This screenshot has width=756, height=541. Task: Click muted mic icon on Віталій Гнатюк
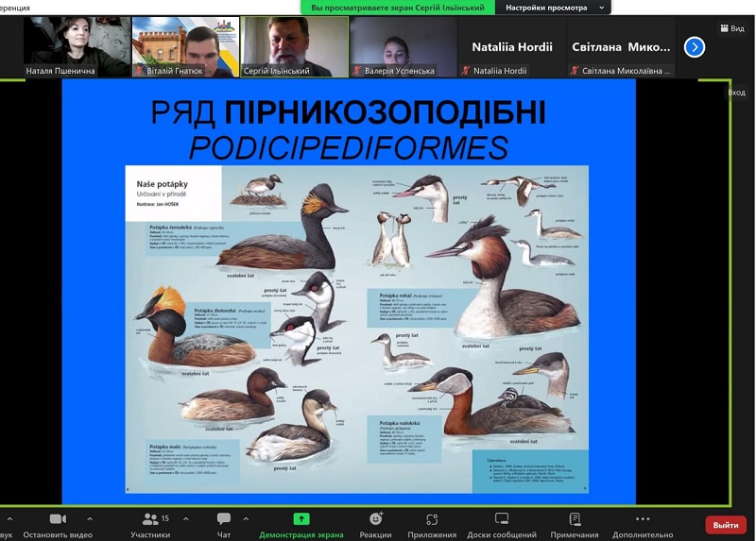click(140, 70)
